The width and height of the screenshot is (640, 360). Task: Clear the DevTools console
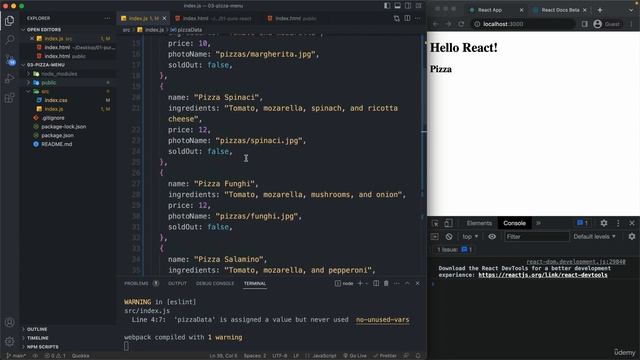(x=449, y=237)
